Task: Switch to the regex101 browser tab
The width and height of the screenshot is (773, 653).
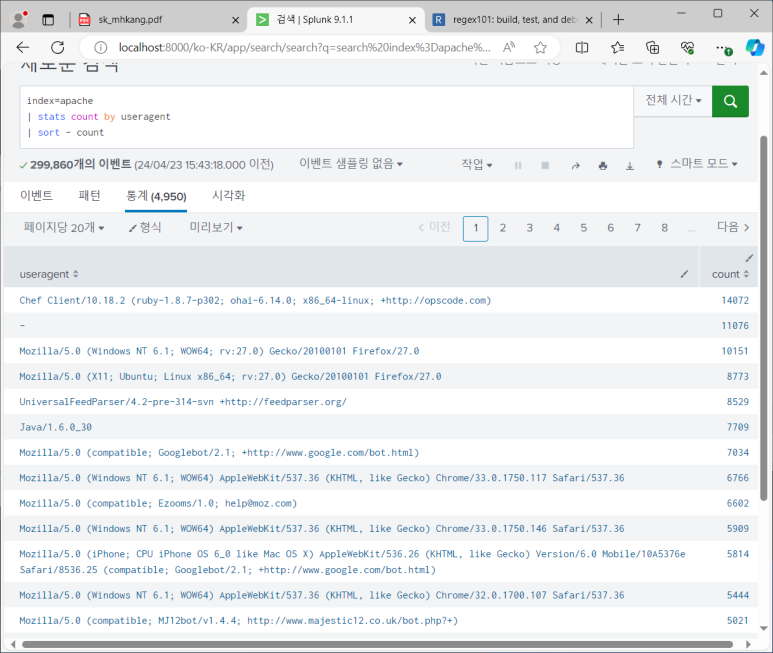Action: point(513,20)
